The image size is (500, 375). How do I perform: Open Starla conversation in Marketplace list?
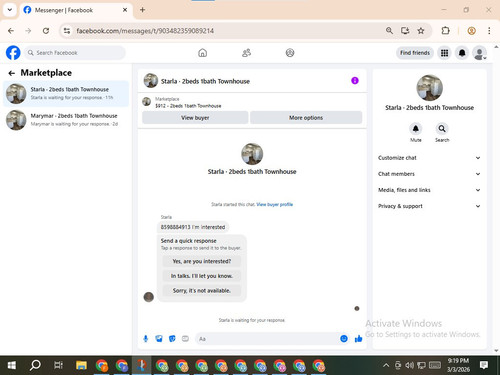pyautogui.click(x=66, y=93)
